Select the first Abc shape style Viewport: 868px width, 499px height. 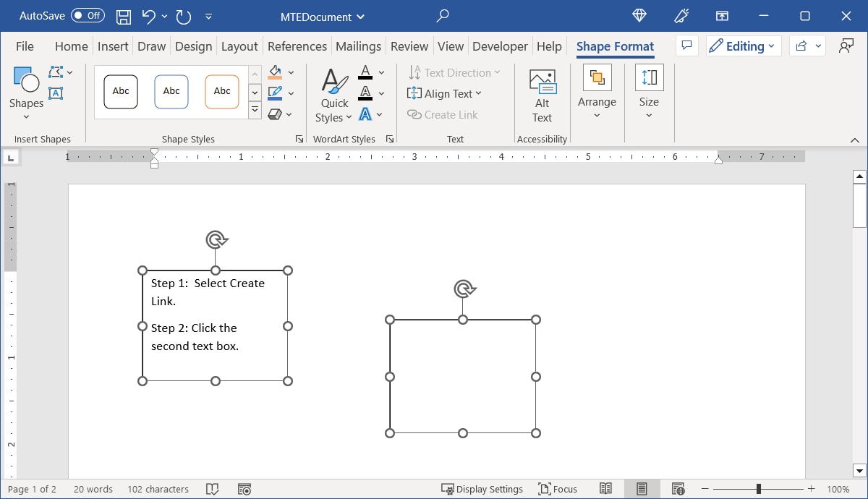[120, 91]
